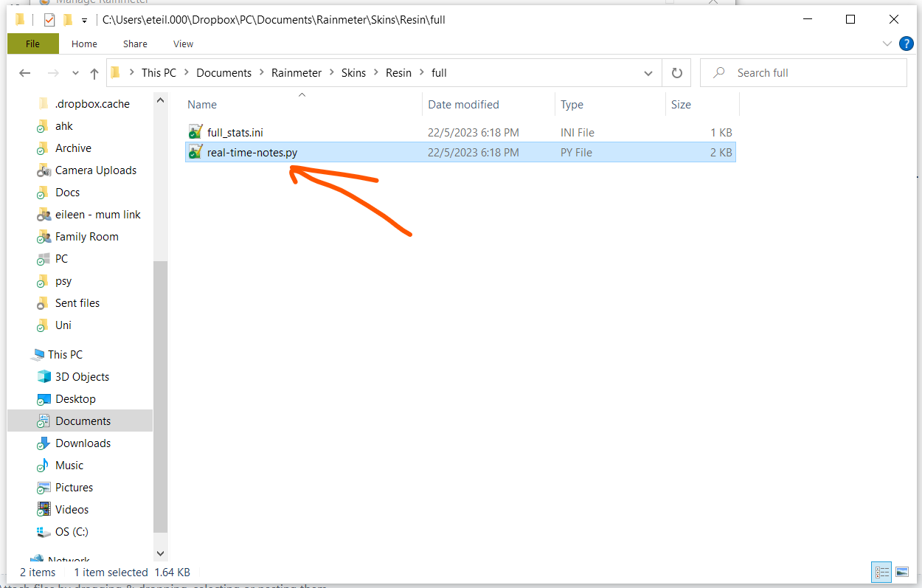Open the Customize Quick Access Toolbar dropdown
Image resolution: width=922 pixels, height=588 pixels.
(85, 20)
